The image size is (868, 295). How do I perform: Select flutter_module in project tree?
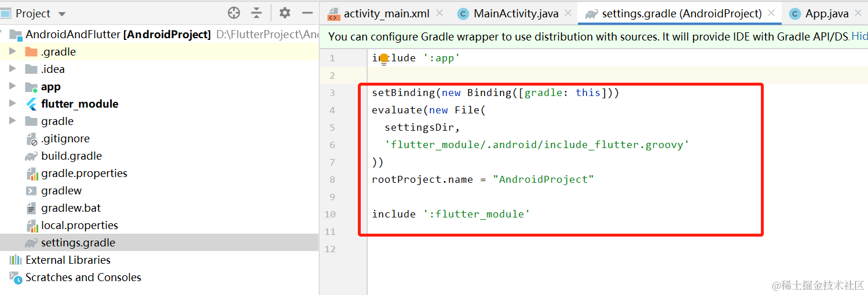pyautogui.click(x=80, y=104)
